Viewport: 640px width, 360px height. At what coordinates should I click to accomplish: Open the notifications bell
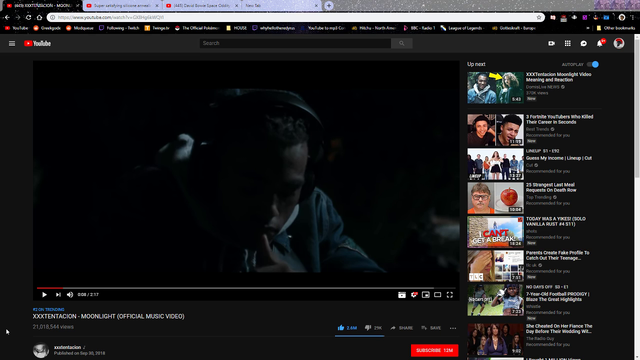[x=600, y=43]
